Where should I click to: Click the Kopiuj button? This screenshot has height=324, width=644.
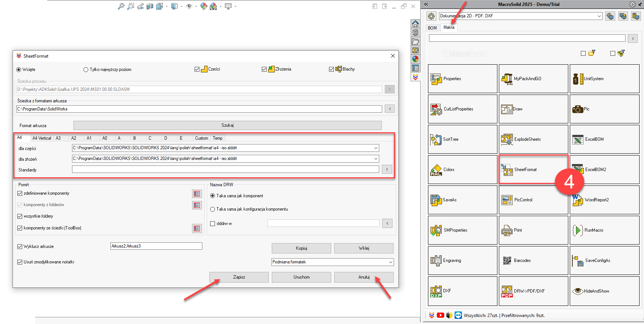(301, 248)
